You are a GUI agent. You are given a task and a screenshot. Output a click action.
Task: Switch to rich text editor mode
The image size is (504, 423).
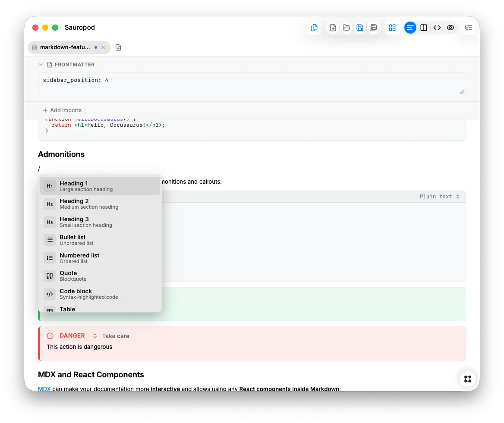[x=410, y=28]
